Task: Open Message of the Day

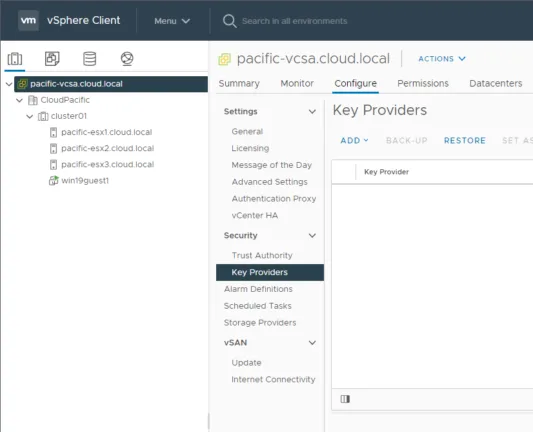Action: pyautogui.click(x=272, y=165)
